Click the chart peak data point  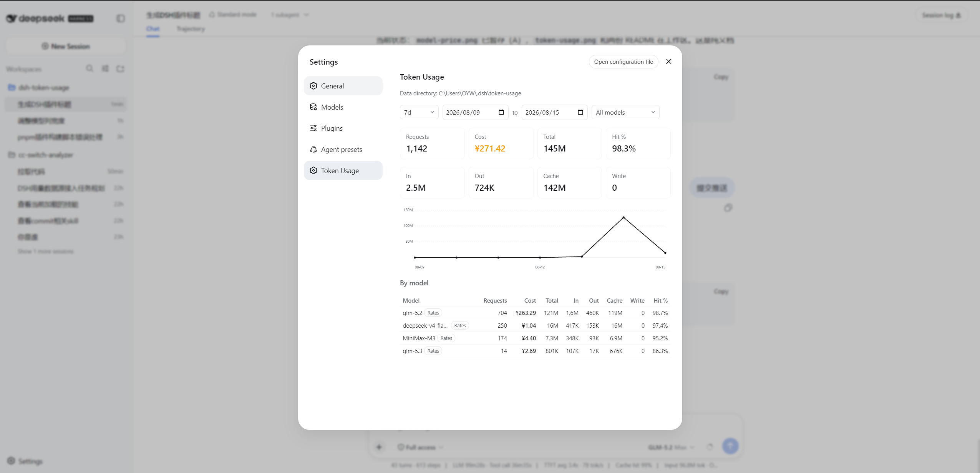point(623,218)
